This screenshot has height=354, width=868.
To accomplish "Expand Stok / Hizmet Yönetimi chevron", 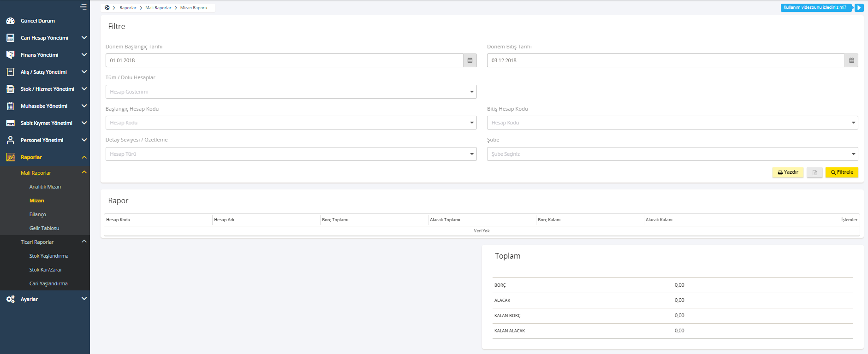I will [x=84, y=89].
